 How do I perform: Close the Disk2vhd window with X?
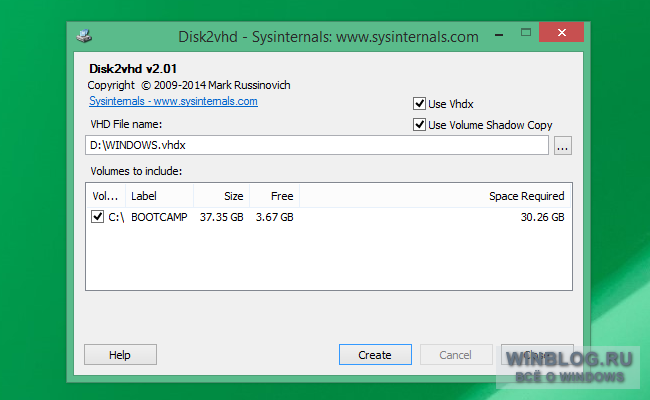(561, 32)
